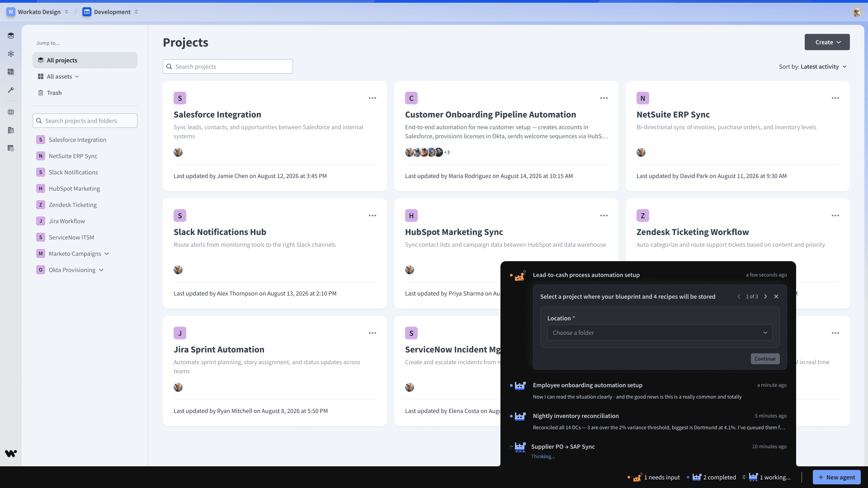868x488 pixels.
Task: Click the Continue button
Action: click(x=765, y=359)
